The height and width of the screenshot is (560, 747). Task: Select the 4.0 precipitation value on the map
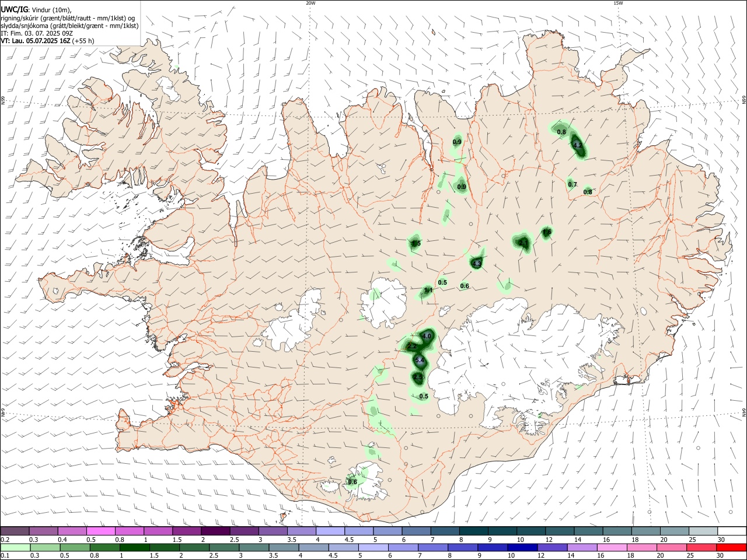click(427, 336)
